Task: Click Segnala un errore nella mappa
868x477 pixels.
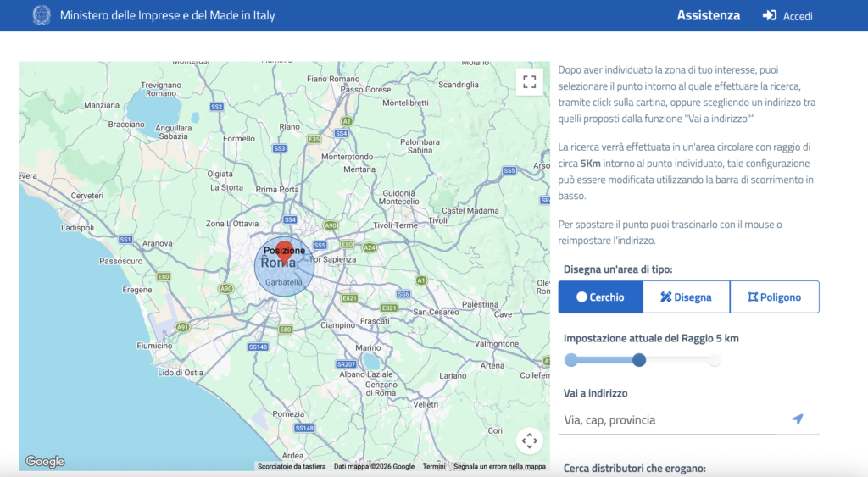Action: 499,467
